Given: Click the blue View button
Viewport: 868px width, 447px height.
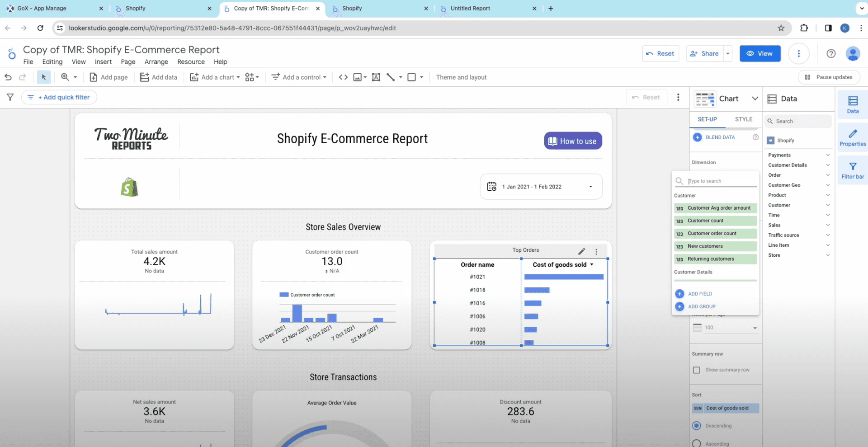Looking at the screenshot, I should pos(759,53).
